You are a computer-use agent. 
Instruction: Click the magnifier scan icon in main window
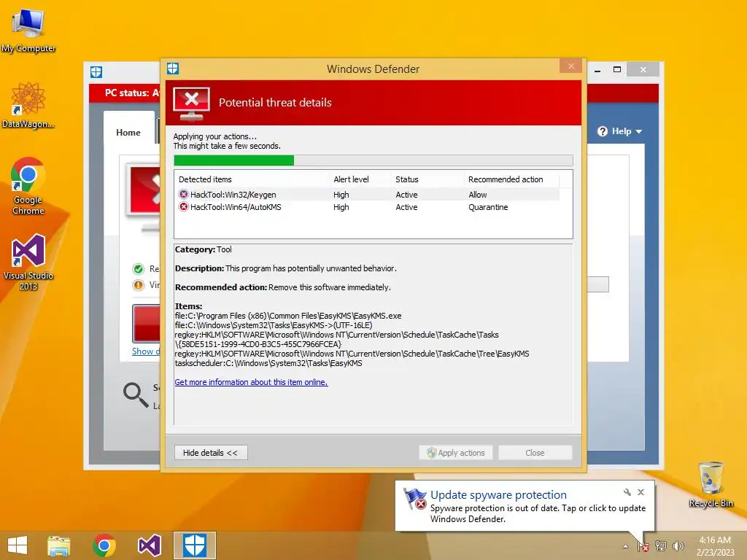[x=136, y=394]
